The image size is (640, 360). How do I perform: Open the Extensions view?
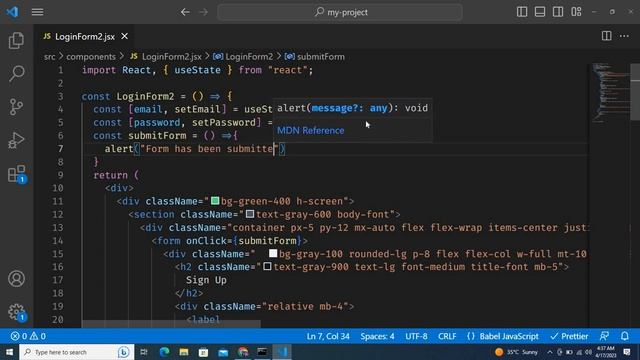(x=16, y=174)
